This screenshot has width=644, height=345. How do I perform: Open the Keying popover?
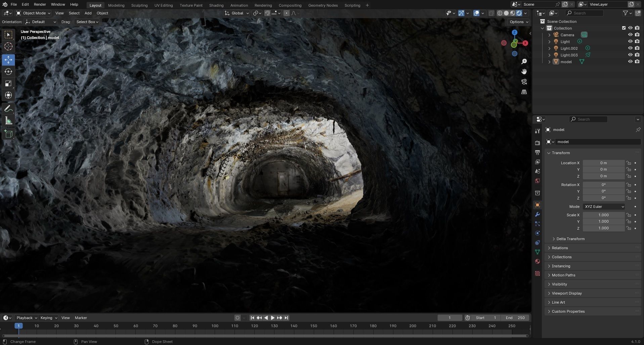49,318
